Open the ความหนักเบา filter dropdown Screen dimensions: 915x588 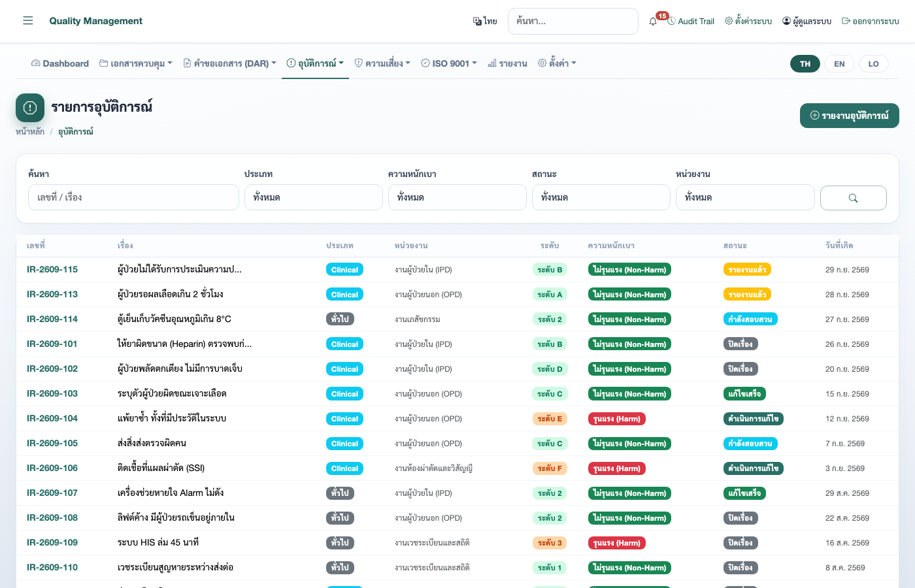(457, 197)
